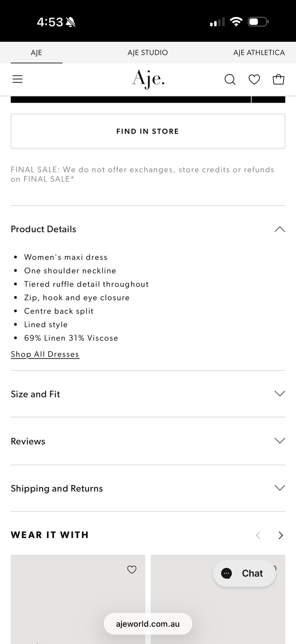Viewport: 296px width, 644px height.
Task: Show previous Wear It With items
Action: [x=258, y=535]
